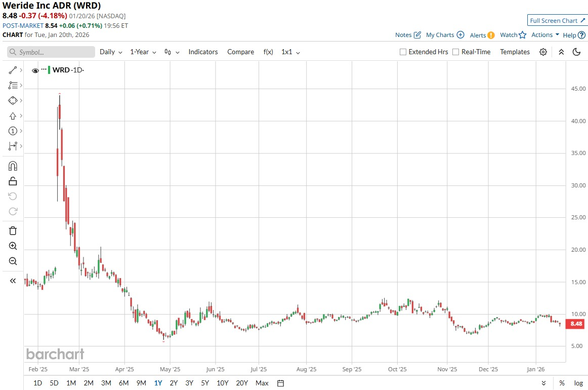The height and width of the screenshot is (390, 588).
Task: Open Help
Action: click(x=574, y=35)
